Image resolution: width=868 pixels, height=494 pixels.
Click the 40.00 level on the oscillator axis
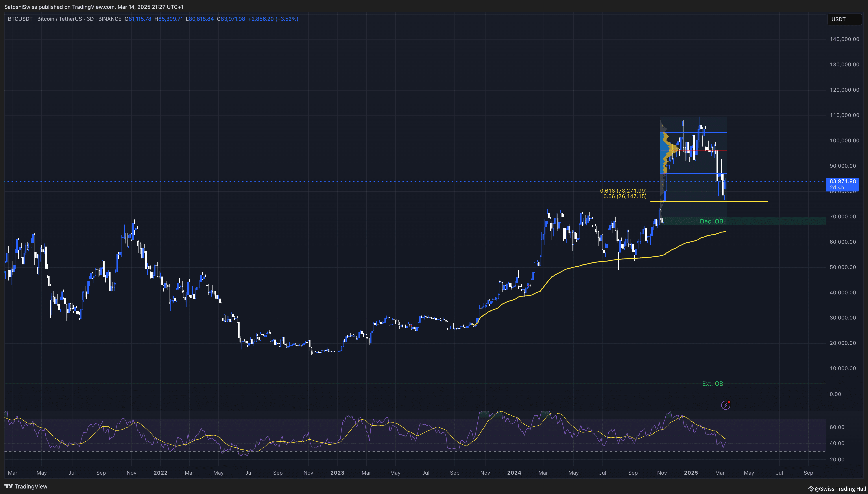coord(837,443)
